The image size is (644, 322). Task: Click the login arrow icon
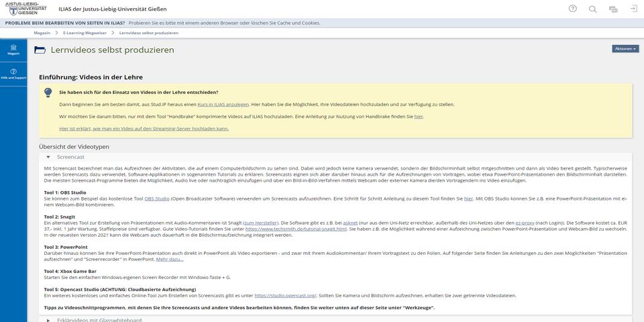pos(634,9)
